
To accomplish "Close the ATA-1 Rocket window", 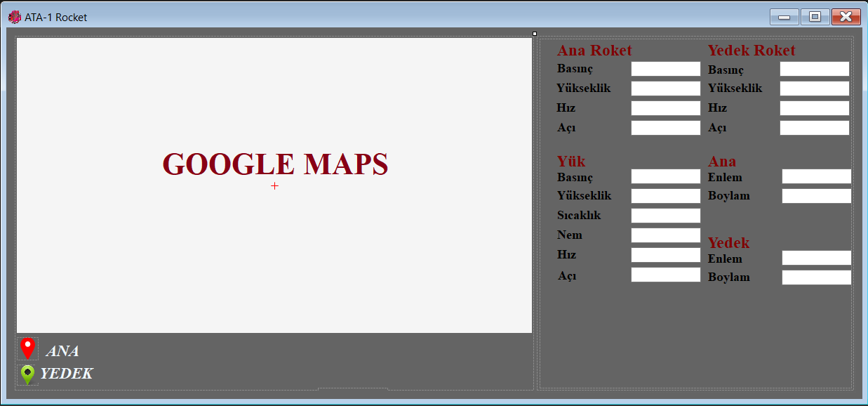I will pos(846,17).
